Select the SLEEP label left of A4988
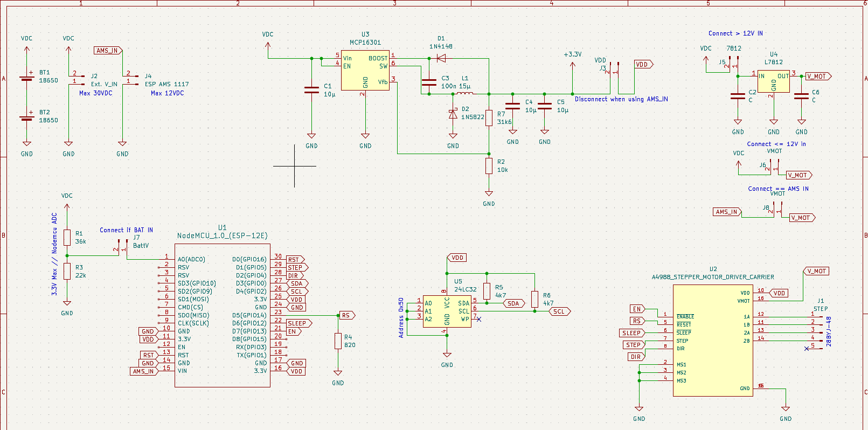Viewport: 868px width, 430px height. [x=631, y=333]
